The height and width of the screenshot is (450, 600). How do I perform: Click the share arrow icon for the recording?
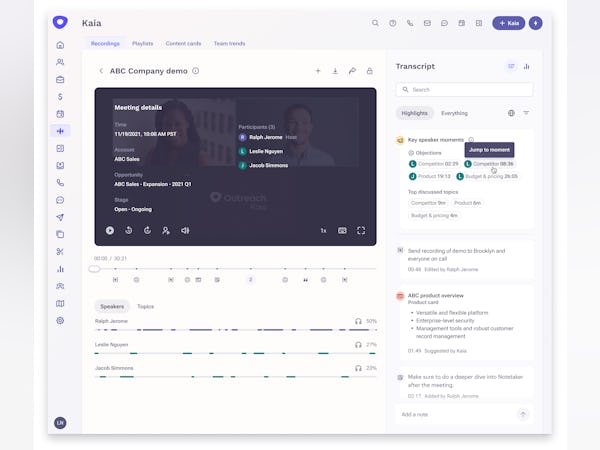352,71
